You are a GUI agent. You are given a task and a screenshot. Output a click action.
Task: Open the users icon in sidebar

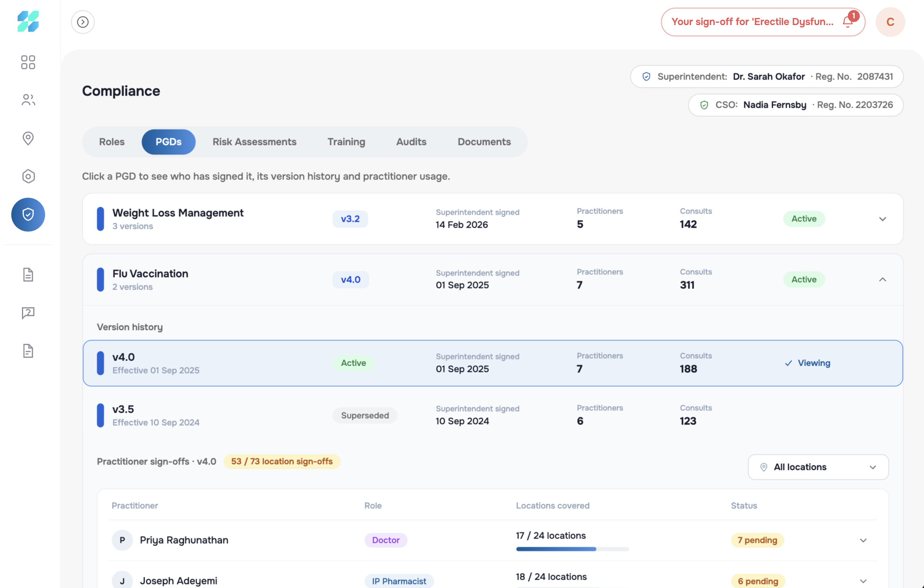[x=28, y=100]
